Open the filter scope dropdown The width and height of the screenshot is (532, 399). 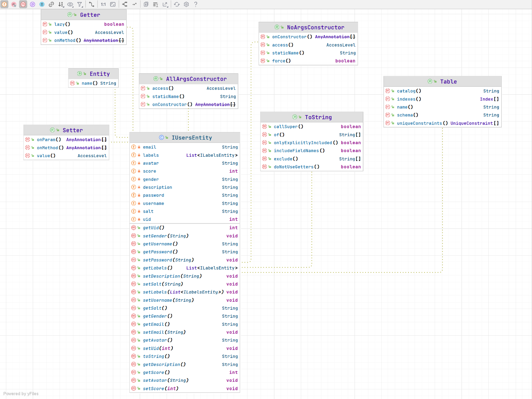click(x=80, y=4)
